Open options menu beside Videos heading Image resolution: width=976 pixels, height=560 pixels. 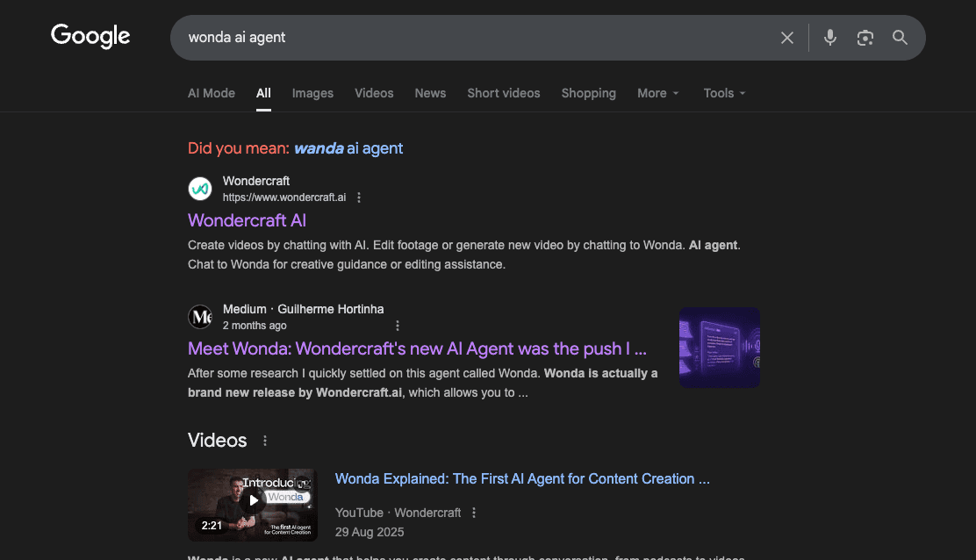click(265, 441)
